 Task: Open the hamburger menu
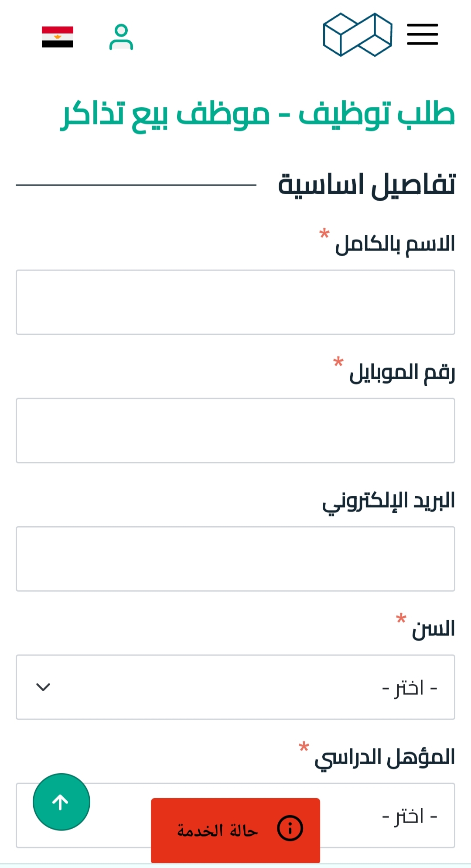(422, 34)
